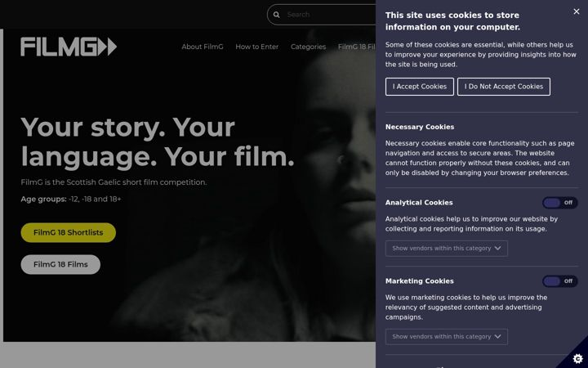Click the FilmG logo
Viewport: 588px width, 368px height.
(69, 47)
